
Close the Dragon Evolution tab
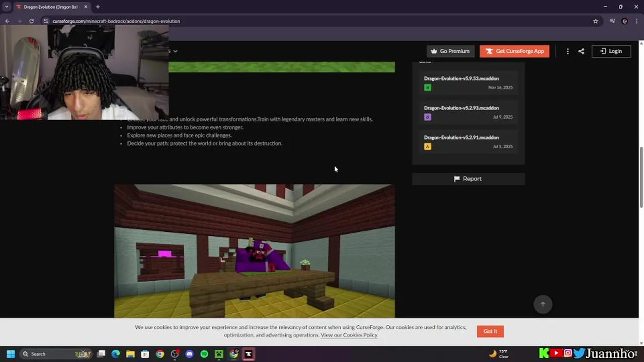[x=86, y=7]
